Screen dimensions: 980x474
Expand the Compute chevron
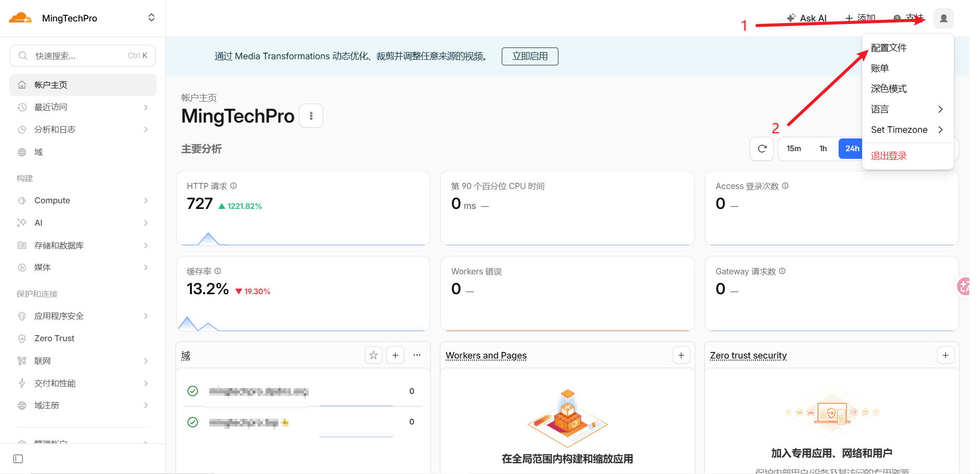point(146,201)
